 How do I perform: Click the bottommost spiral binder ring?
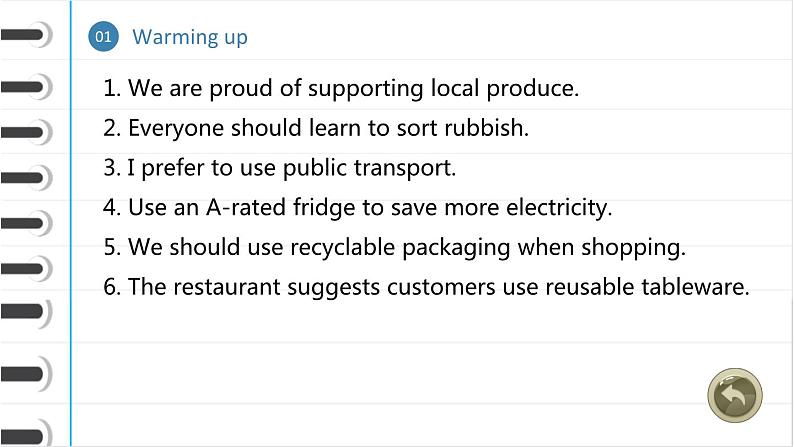point(26,433)
